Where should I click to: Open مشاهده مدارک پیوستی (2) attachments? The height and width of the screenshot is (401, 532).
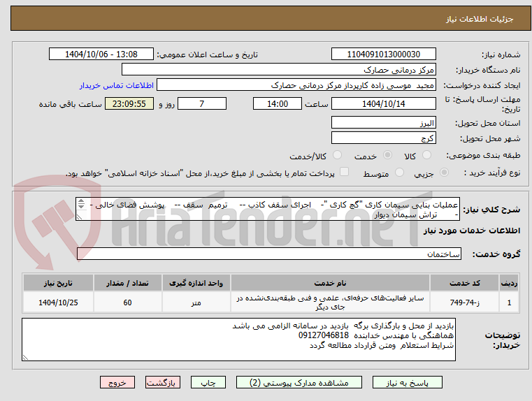299,382
